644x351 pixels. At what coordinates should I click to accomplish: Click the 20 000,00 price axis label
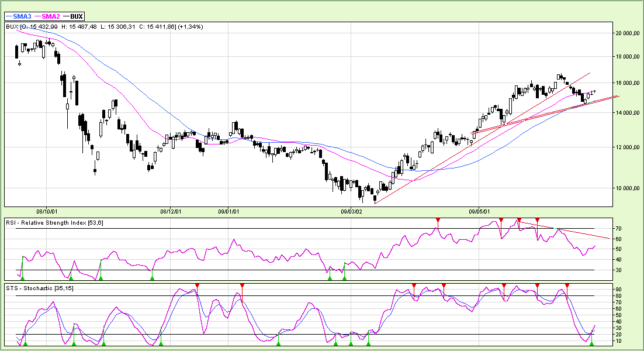click(x=629, y=33)
